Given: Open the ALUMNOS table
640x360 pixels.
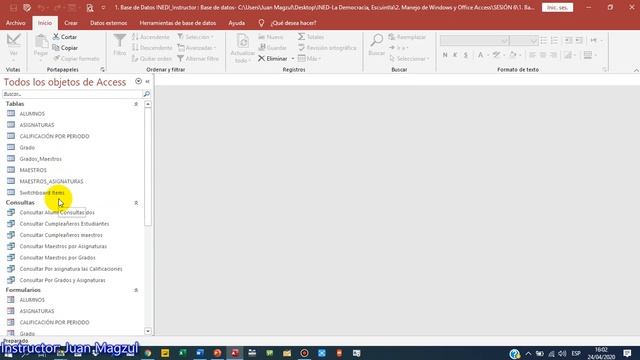Looking at the screenshot, I should pyautogui.click(x=32, y=113).
